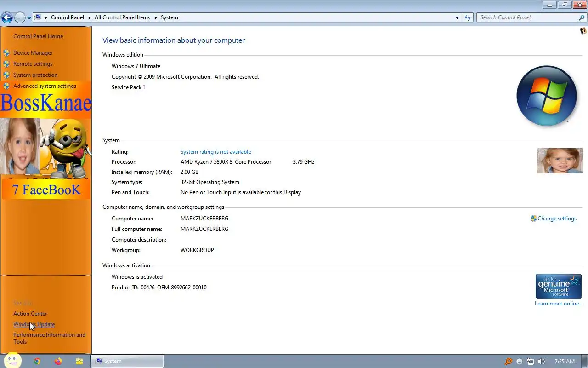Click the Forward navigation arrow
Screen dimensions: 588x368
click(x=20, y=18)
